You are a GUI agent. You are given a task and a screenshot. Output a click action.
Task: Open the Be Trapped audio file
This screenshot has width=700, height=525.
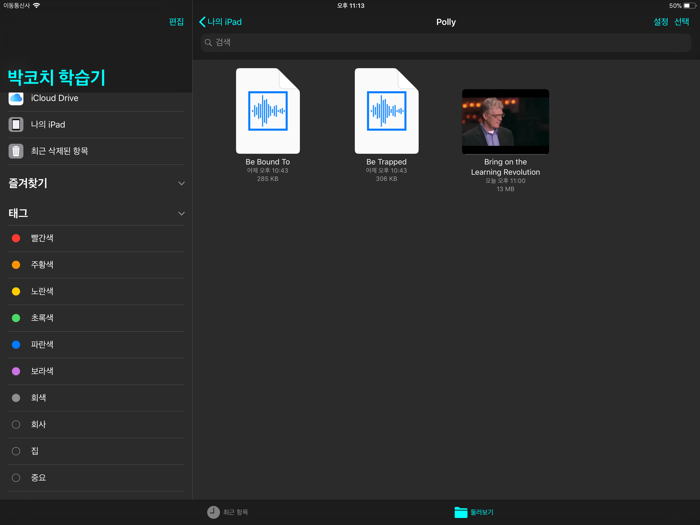click(387, 111)
